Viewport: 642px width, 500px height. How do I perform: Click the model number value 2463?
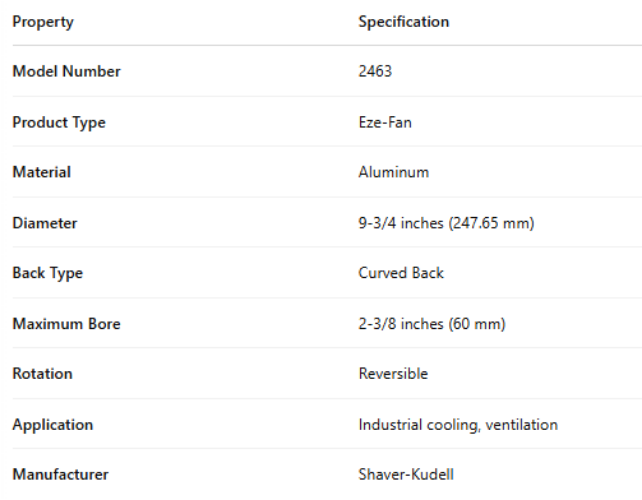click(375, 72)
